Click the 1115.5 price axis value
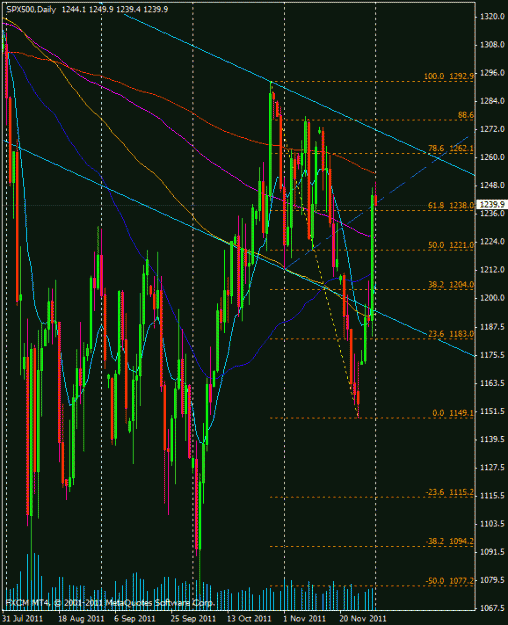The width and height of the screenshot is (508, 625). pos(493,495)
